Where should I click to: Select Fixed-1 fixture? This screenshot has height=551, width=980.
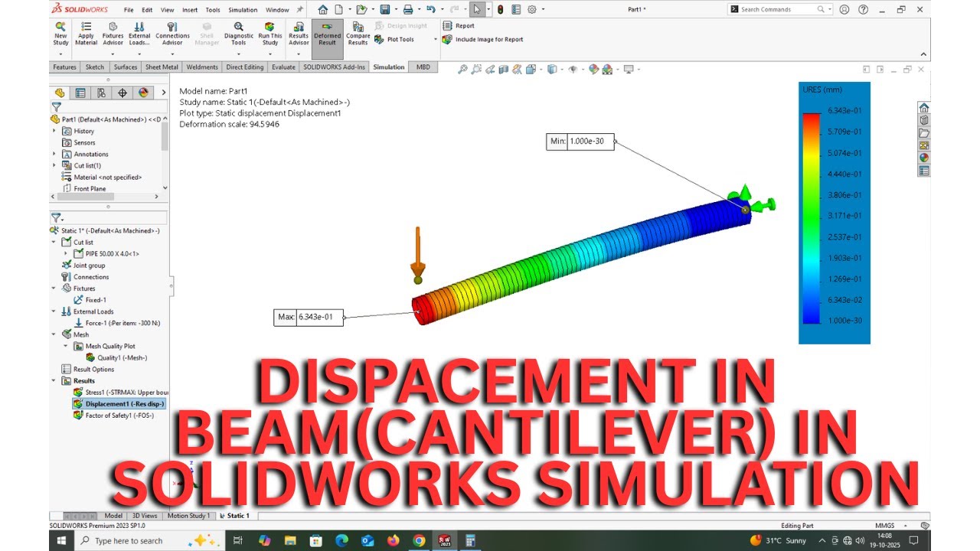90,300
